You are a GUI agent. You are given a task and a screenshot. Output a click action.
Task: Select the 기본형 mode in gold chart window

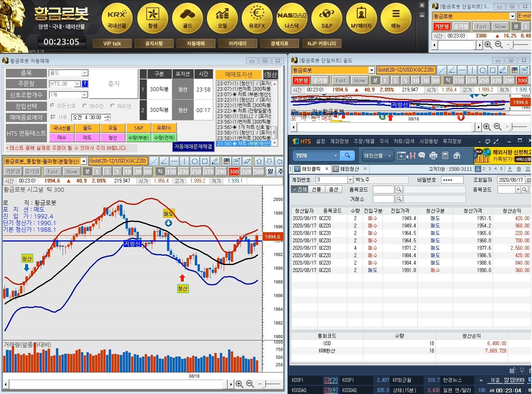pyautogui.click(x=301, y=80)
